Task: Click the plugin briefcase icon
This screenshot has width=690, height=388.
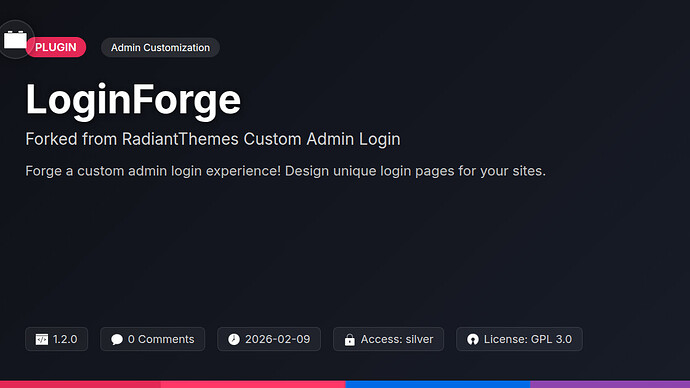Action: 15,40
